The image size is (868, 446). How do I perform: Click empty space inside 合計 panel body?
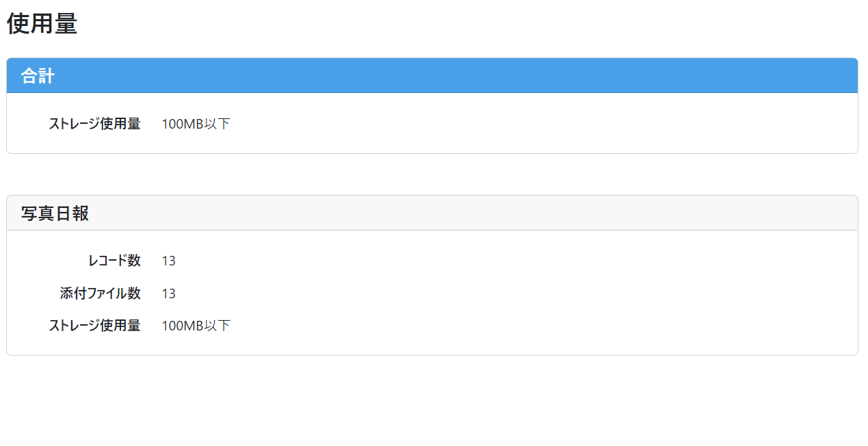[x=534, y=124]
